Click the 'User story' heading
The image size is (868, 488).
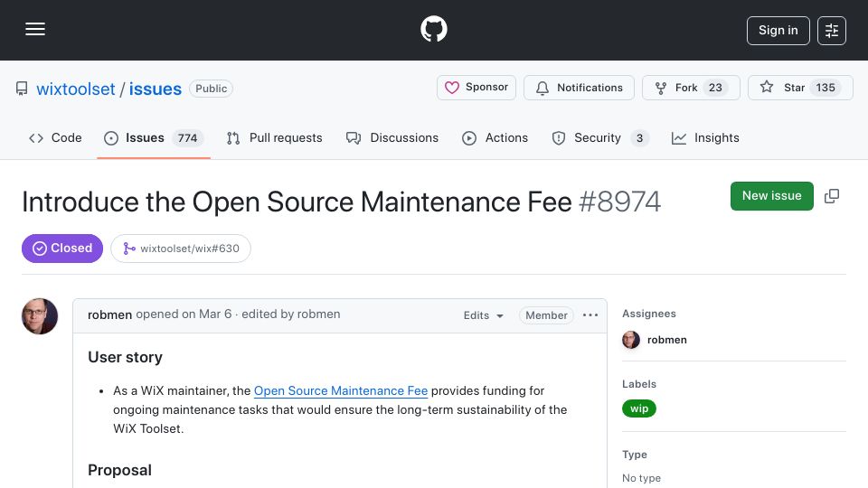tap(125, 358)
